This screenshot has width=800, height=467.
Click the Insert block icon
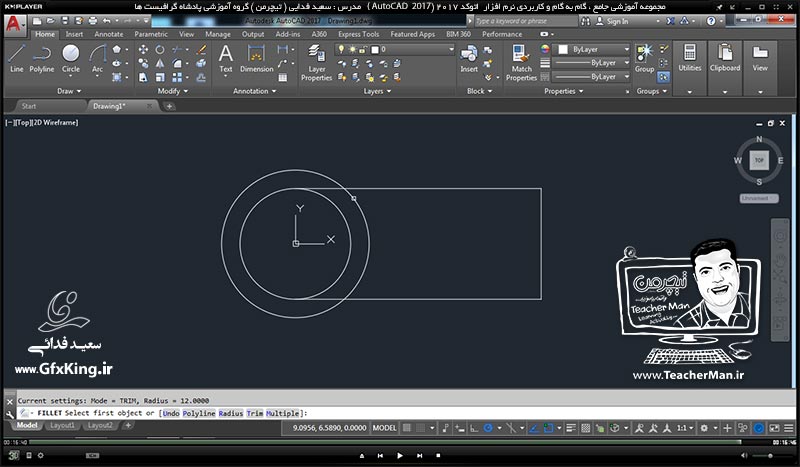[469, 58]
